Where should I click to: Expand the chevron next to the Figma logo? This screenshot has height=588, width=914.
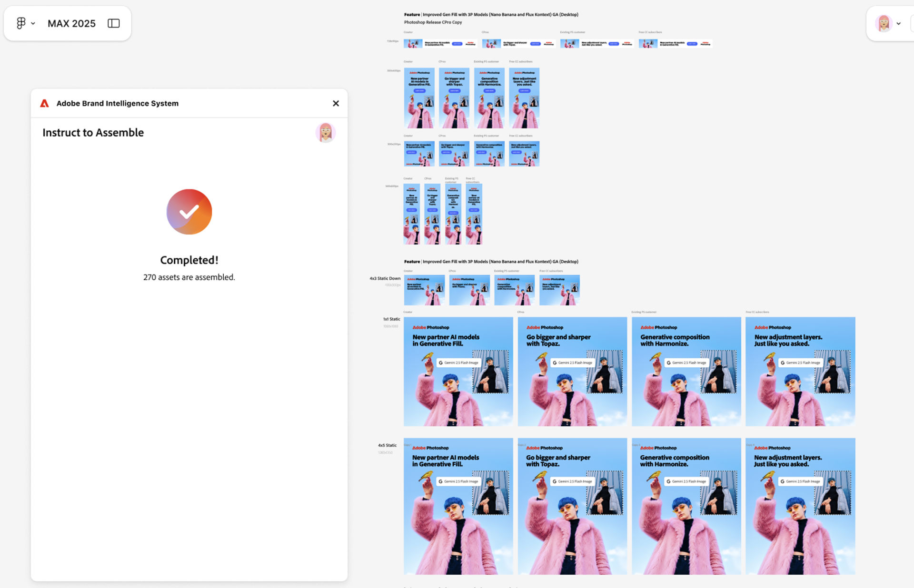point(33,23)
